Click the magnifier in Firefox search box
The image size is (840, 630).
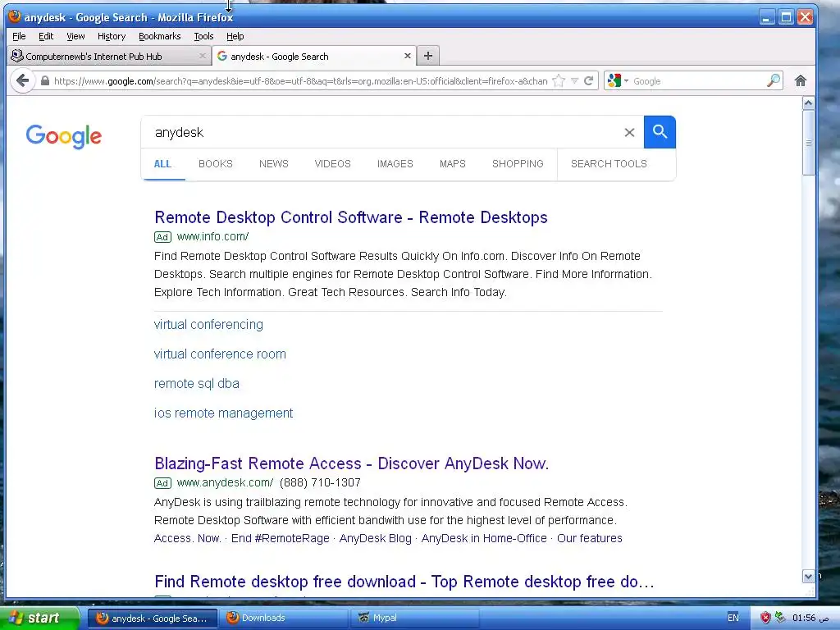pos(773,81)
